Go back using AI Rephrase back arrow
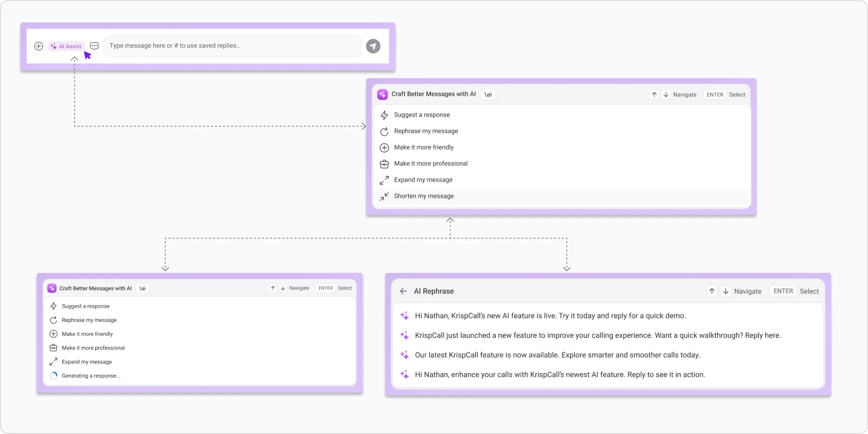Screen dimensions: 868x434 404,291
